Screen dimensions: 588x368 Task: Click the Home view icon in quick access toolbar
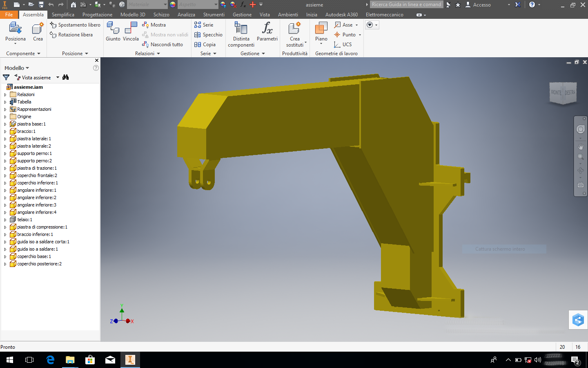coord(73,4)
